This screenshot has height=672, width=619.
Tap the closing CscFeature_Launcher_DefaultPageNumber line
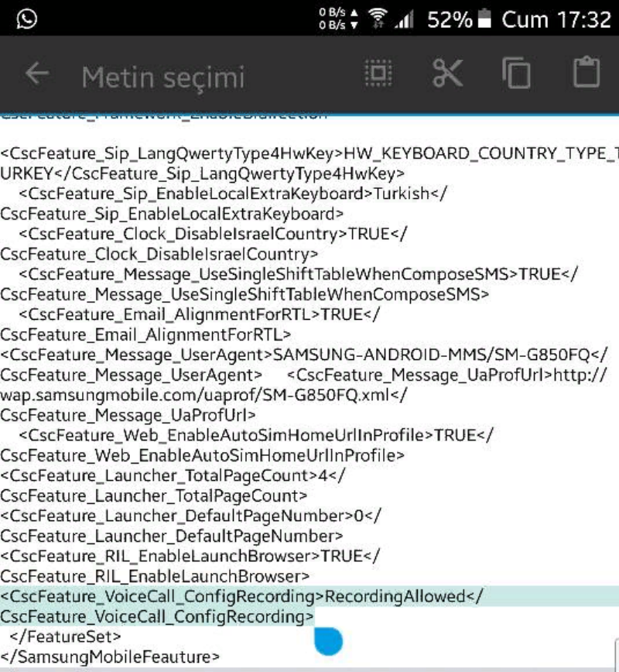pos(171,537)
